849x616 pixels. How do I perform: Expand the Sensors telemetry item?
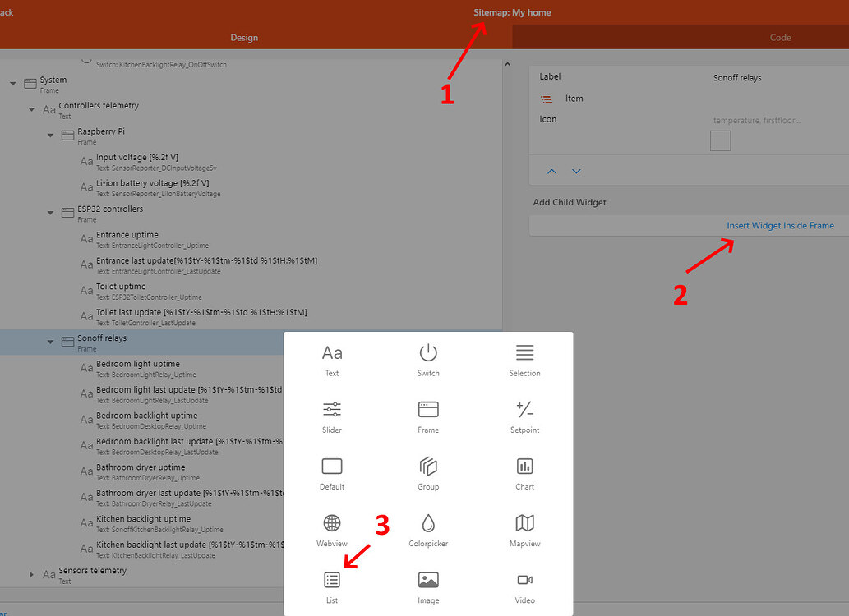coord(32,572)
